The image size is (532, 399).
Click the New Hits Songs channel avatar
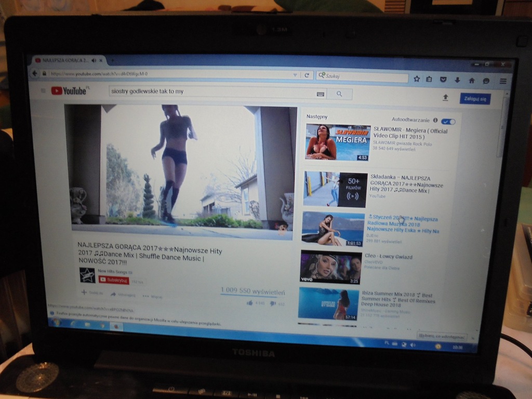(87, 275)
